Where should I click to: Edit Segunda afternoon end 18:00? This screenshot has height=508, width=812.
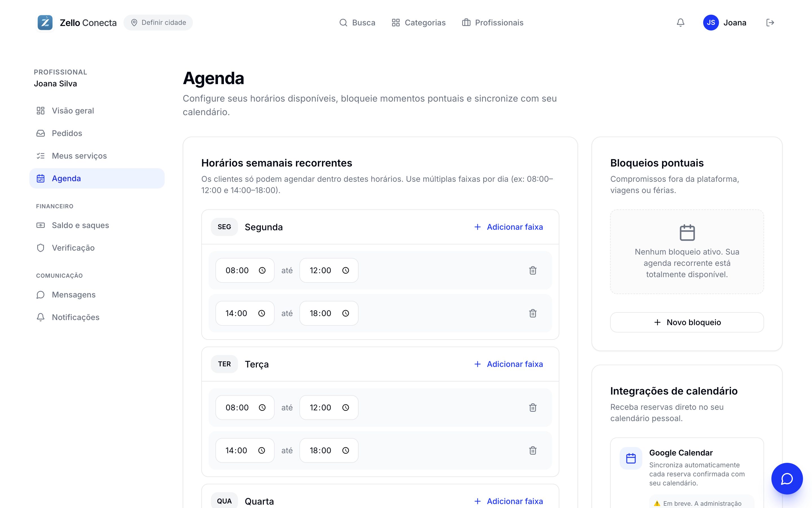[x=329, y=313]
